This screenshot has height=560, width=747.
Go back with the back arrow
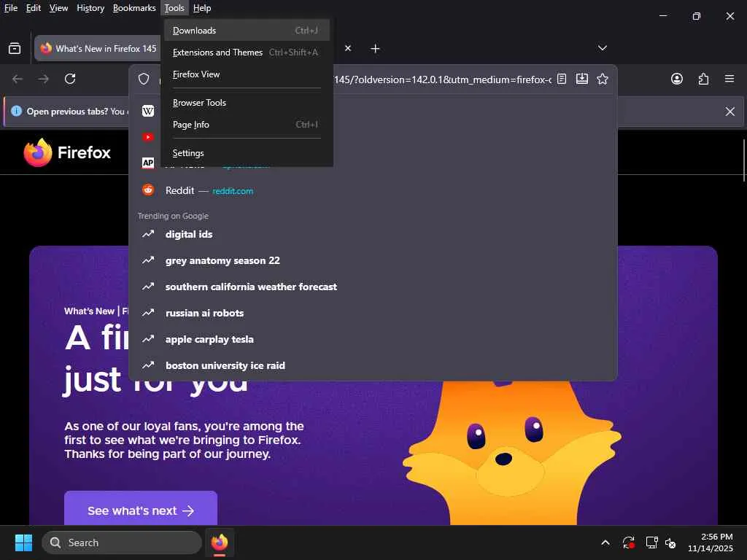(x=18, y=79)
